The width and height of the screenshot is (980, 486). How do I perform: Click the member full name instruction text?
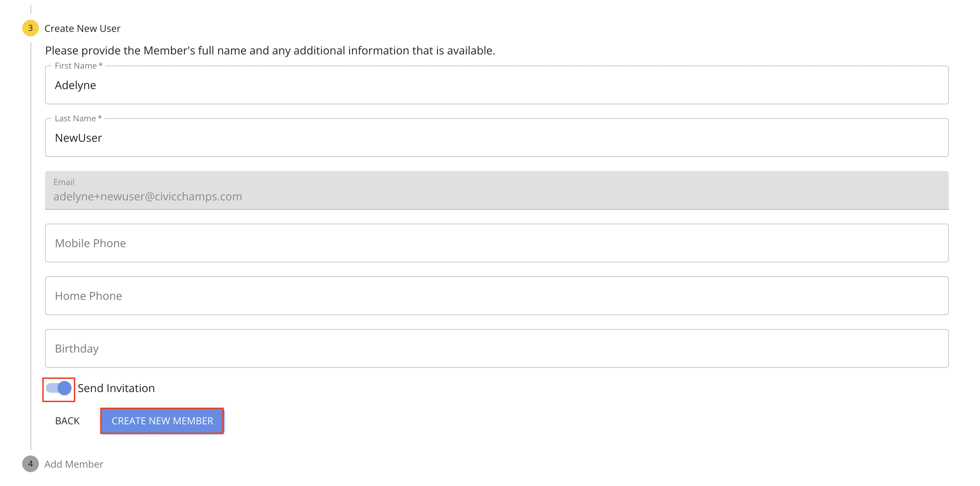[270, 51]
